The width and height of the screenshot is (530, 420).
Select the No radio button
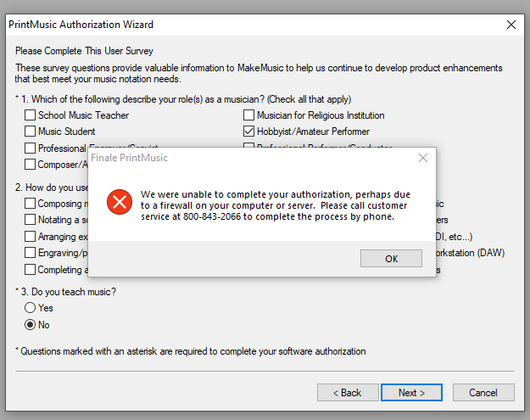pyautogui.click(x=31, y=324)
